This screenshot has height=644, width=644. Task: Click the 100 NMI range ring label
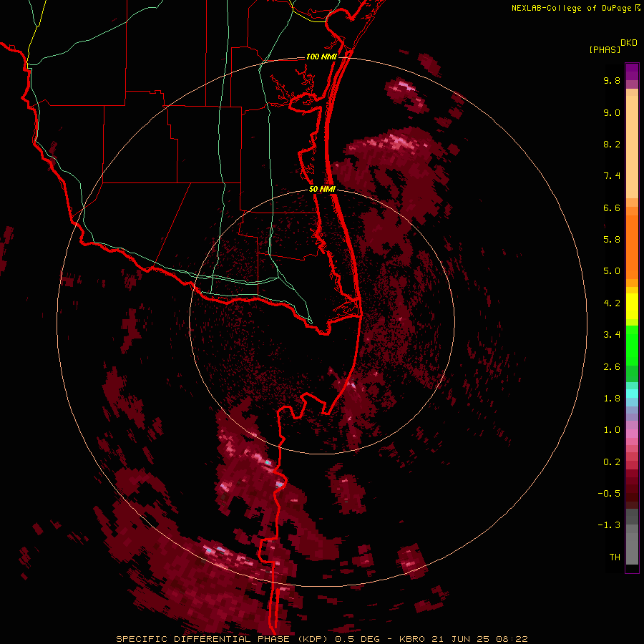[x=321, y=57]
